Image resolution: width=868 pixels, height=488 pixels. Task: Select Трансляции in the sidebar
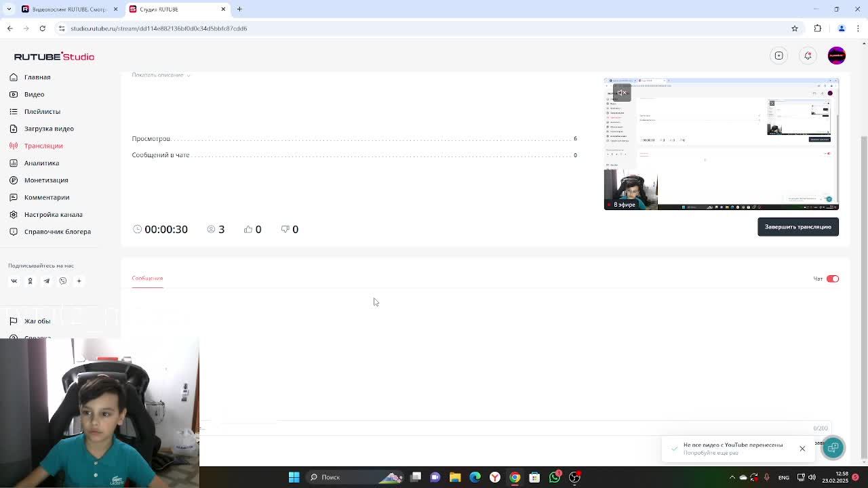(x=37, y=146)
